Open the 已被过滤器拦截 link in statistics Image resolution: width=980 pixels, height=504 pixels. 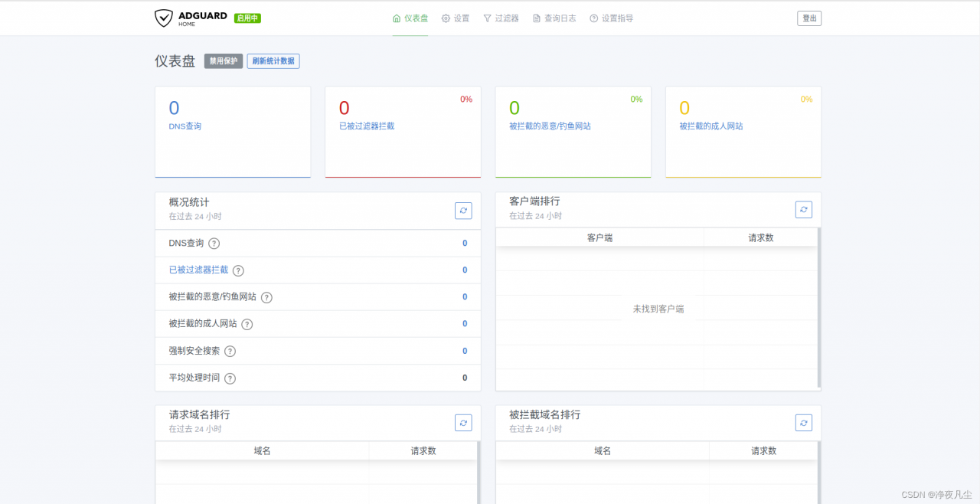pyautogui.click(x=198, y=270)
